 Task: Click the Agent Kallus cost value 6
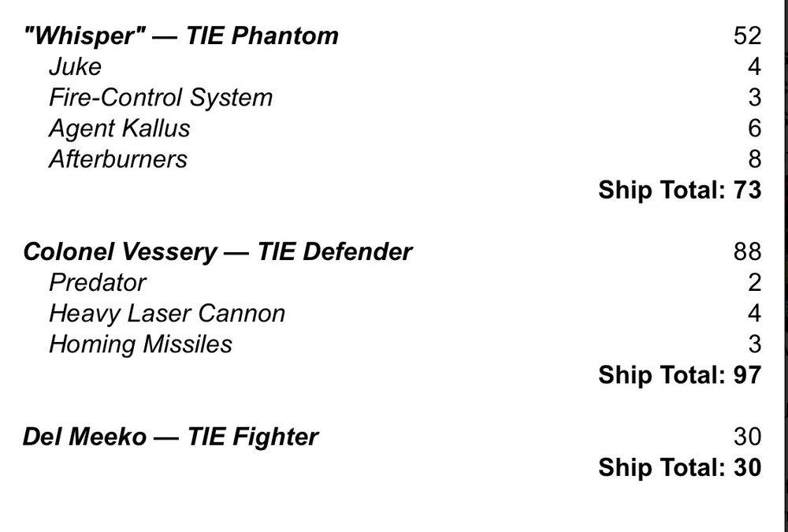(754, 128)
